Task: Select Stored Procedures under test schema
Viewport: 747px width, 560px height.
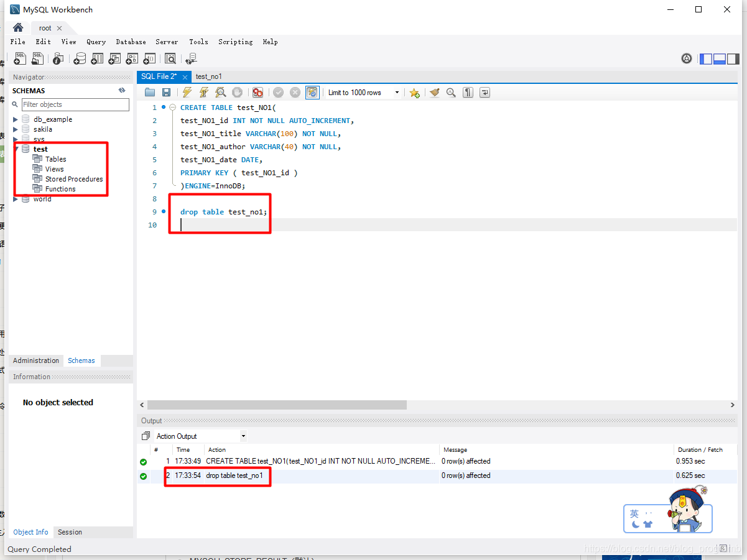Action: (74, 179)
